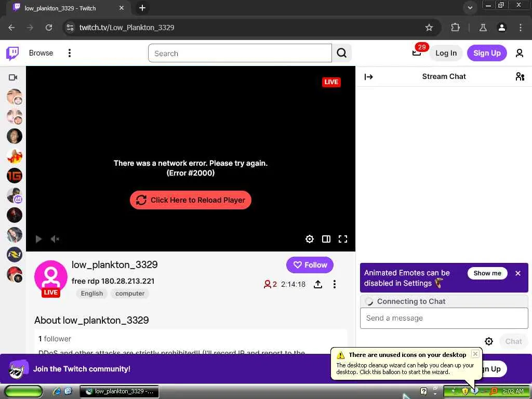Open the chat community users icon
This screenshot has width=532, height=399.
520,77
